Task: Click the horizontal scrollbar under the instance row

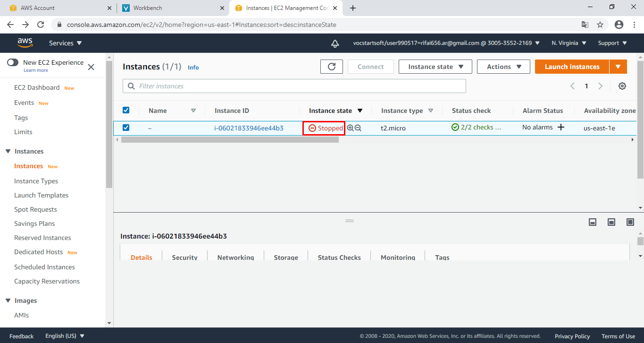Action: coord(226,139)
